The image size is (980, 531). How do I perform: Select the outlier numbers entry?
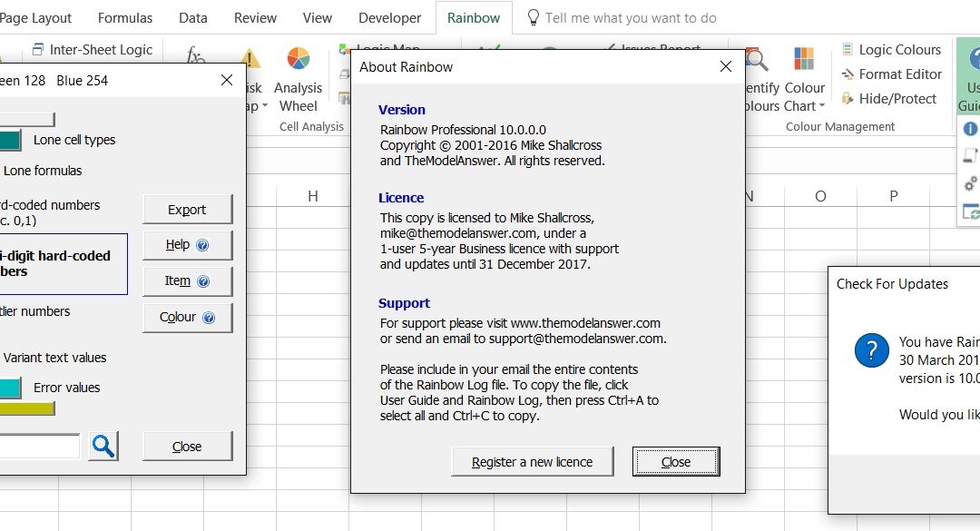coord(35,311)
